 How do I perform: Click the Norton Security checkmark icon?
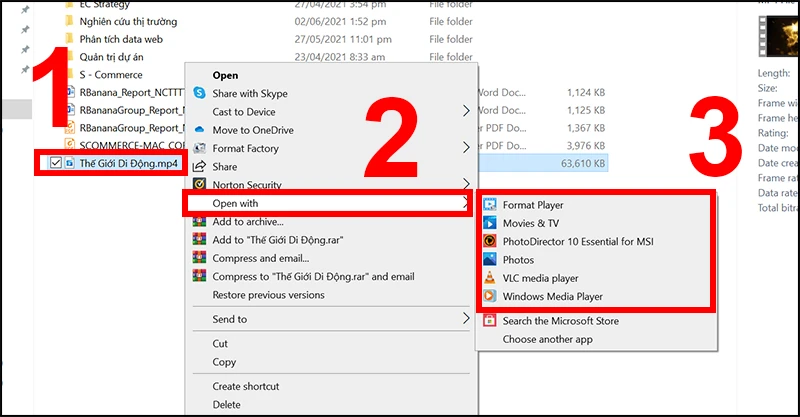click(x=199, y=184)
